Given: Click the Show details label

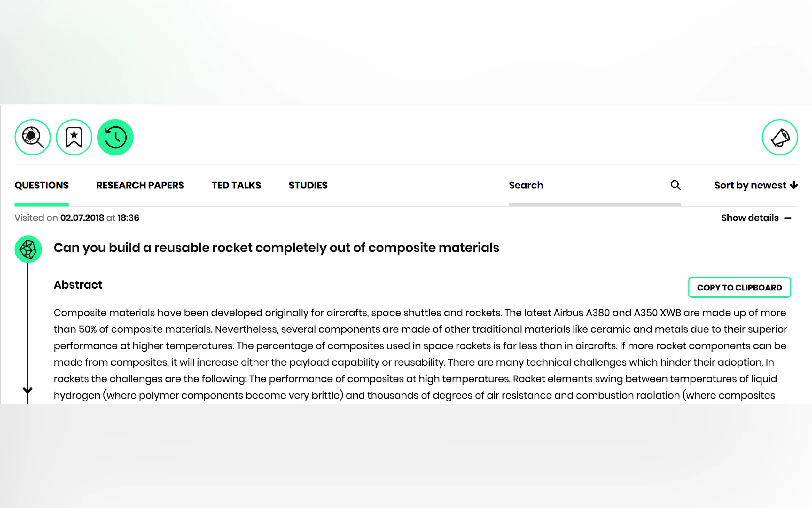Looking at the screenshot, I should 750,218.
